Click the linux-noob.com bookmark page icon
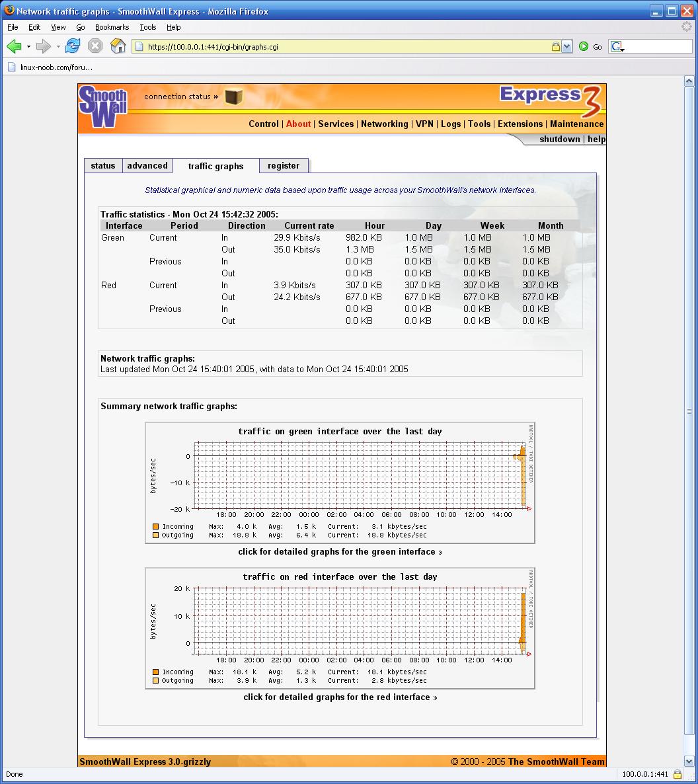Screen dimensions: 698x784 tap(11, 67)
